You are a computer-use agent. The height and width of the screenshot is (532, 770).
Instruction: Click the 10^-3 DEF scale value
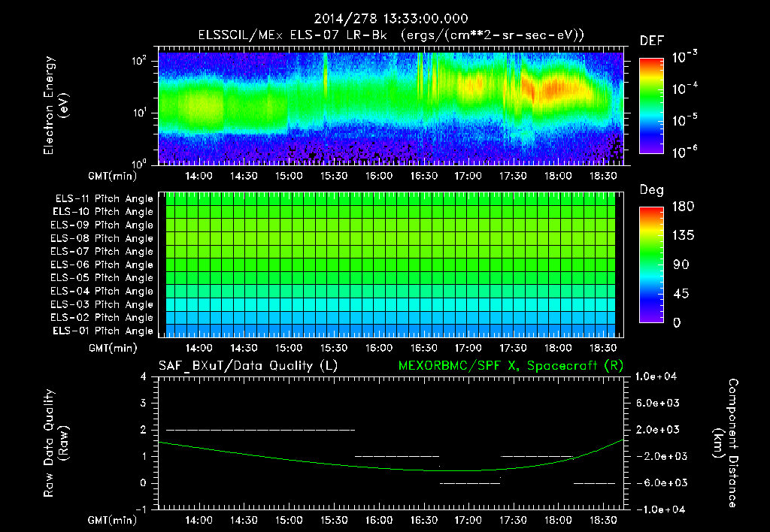(684, 57)
